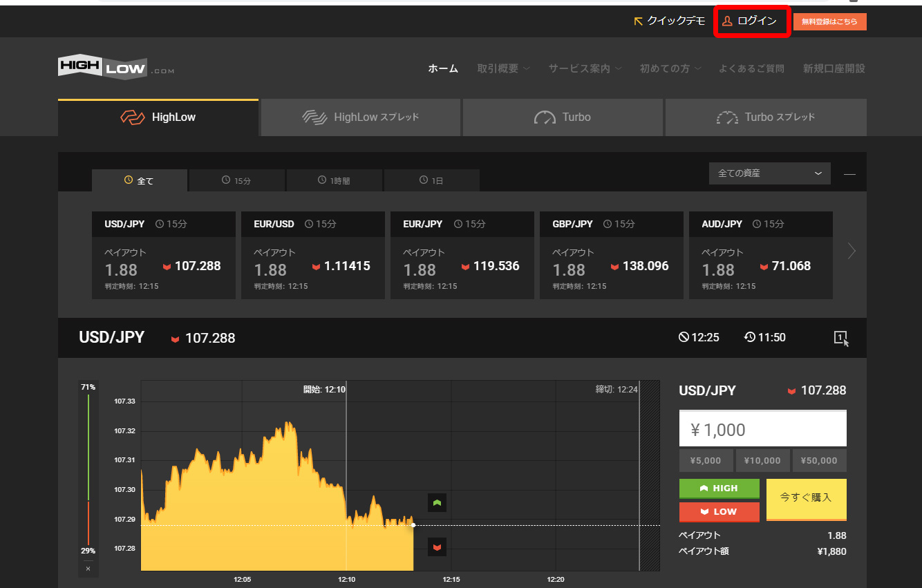The width and height of the screenshot is (922, 588).
Task: Select the EUR/USD 15分 asset card
Action: click(x=313, y=255)
